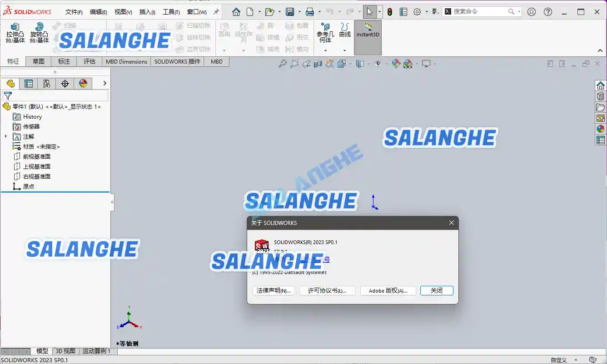Click the 法律声明(N) button
607x364 pixels.
[274, 290]
